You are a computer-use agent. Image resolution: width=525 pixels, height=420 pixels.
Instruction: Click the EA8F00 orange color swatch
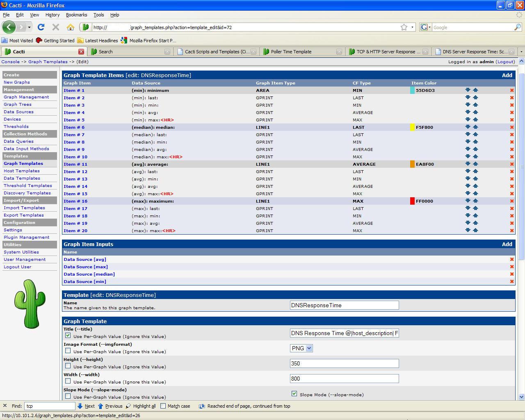tap(412, 164)
